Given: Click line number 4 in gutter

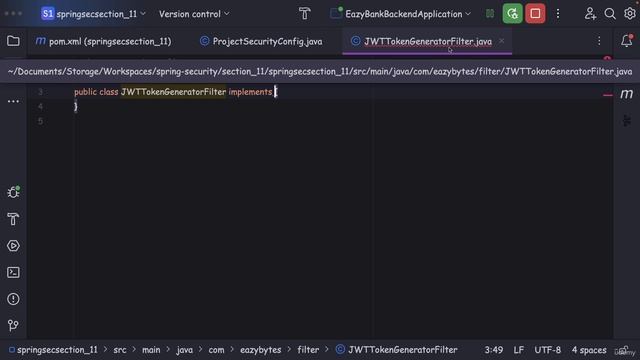Looking at the screenshot, I should point(40,107).
